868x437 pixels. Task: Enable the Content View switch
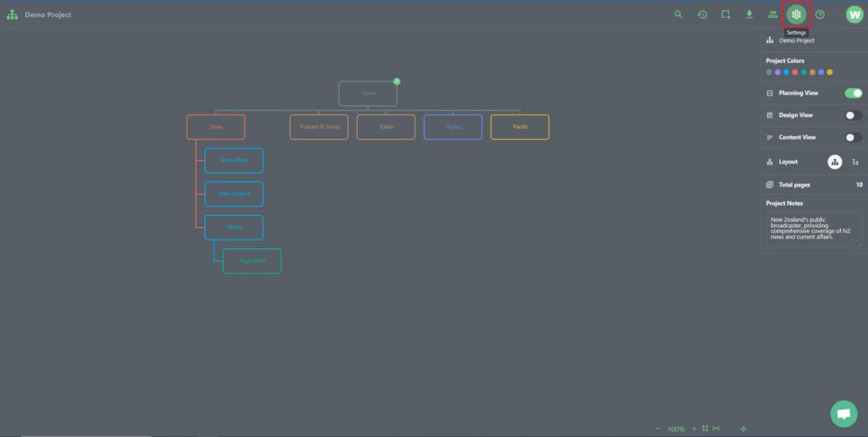[x=853, y=137]
